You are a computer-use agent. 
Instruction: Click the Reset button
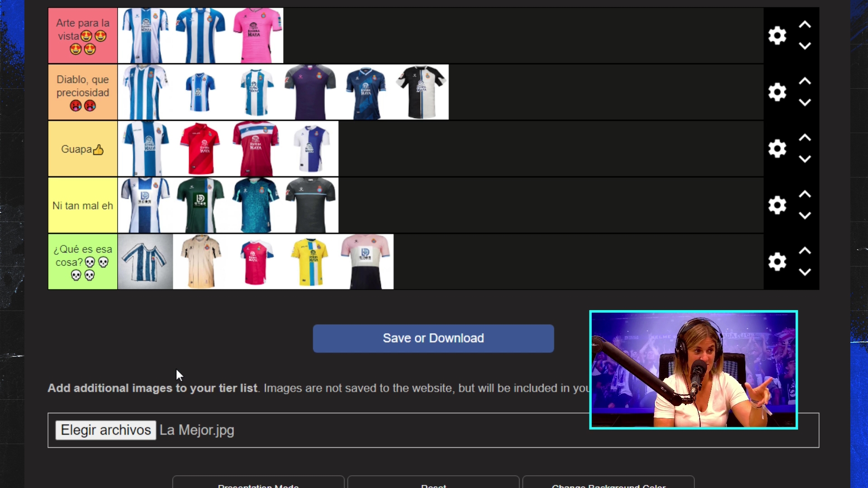point(433,484)
